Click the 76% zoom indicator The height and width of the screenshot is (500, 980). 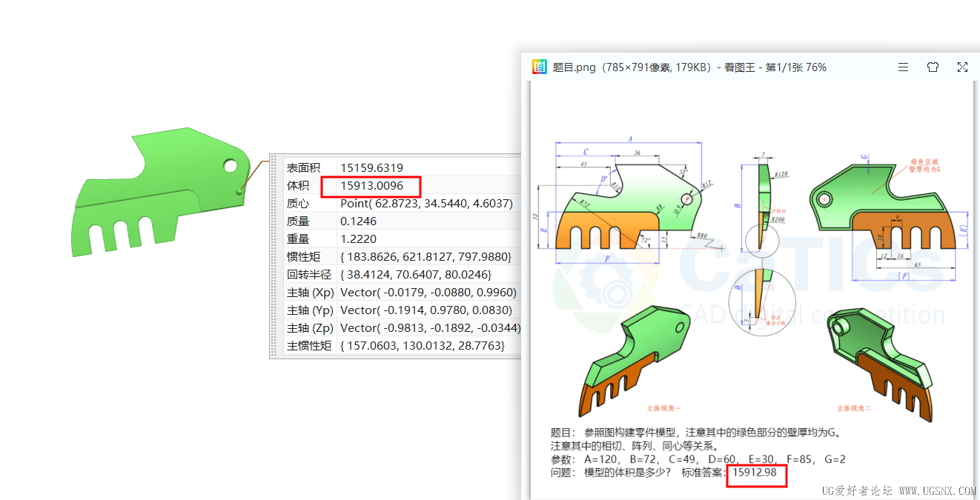tap(815, 67)
